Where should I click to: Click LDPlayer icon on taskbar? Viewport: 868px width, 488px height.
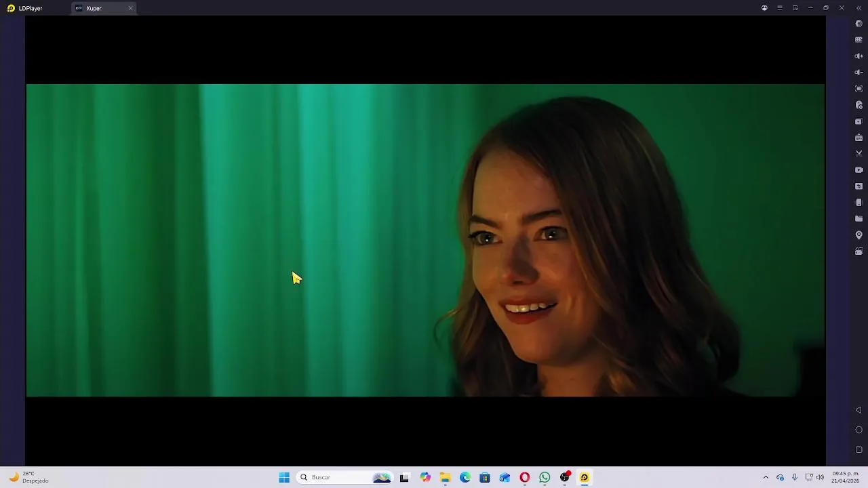pyautogui.click(x=585, y=477)
